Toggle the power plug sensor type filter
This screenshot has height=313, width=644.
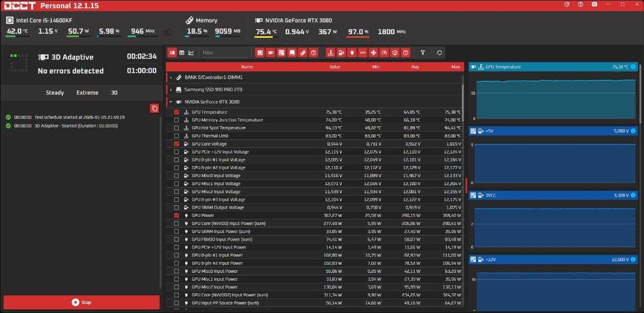[352, 53]
